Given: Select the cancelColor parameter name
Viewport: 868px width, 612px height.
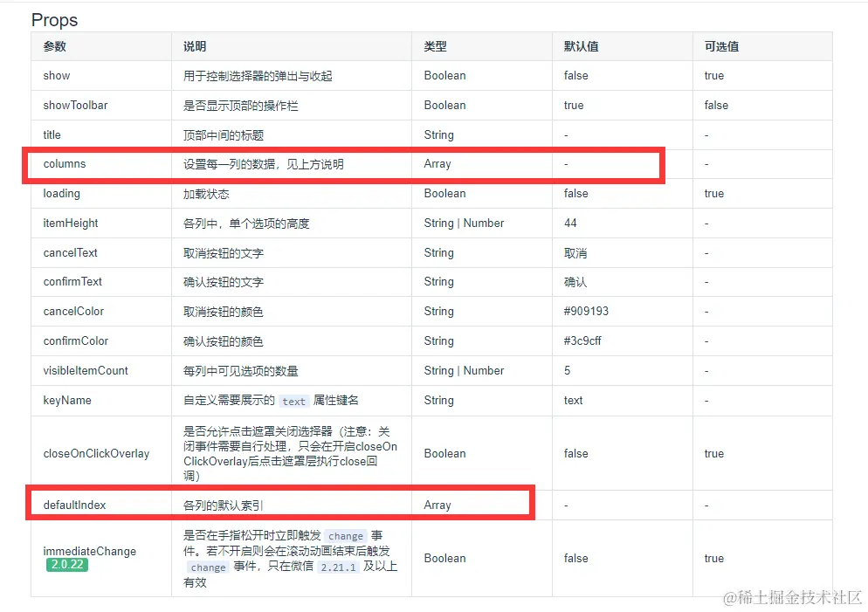Looking at the screenshot, I should (73, 312).
